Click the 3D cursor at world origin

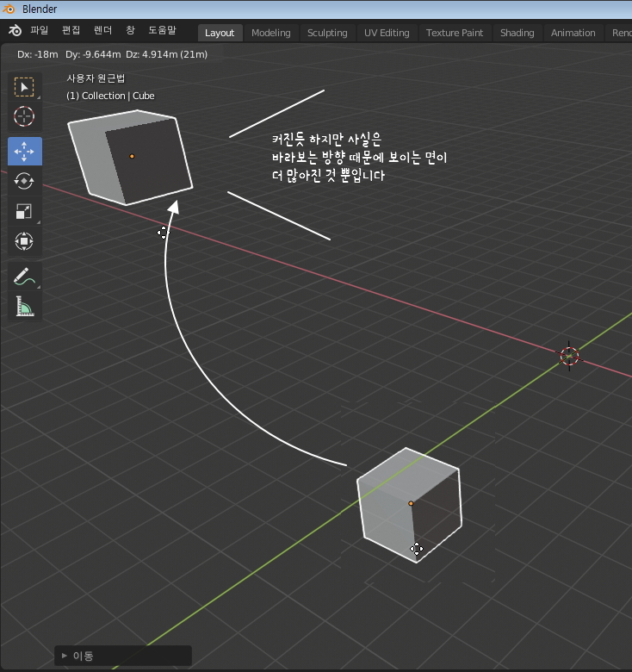(x=569, y=356)
